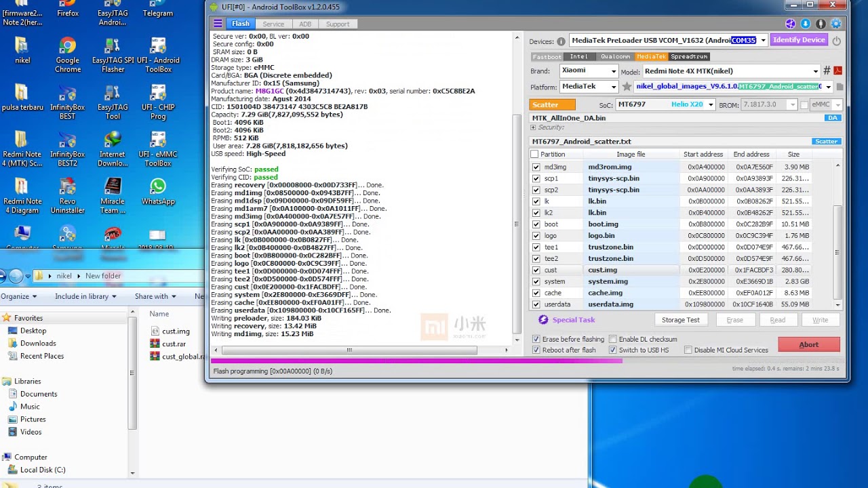Click the favorite star icon beside Platform
This screenshot has width=868, height=488.
tap(627, 87)
